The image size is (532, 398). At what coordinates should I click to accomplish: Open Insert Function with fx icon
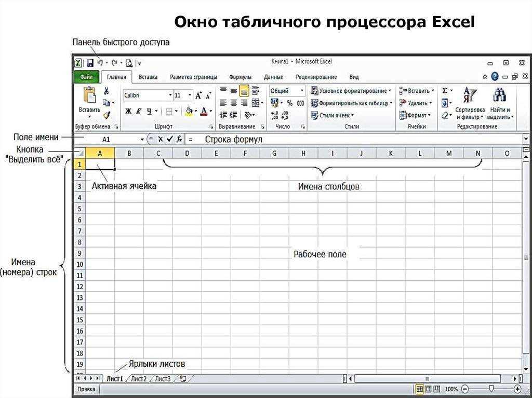click(179, 139)
